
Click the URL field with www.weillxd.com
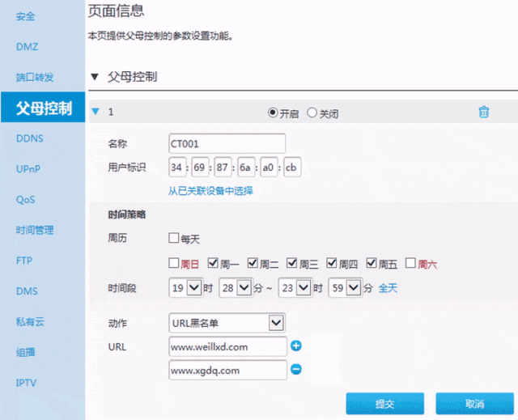point(227,346)
